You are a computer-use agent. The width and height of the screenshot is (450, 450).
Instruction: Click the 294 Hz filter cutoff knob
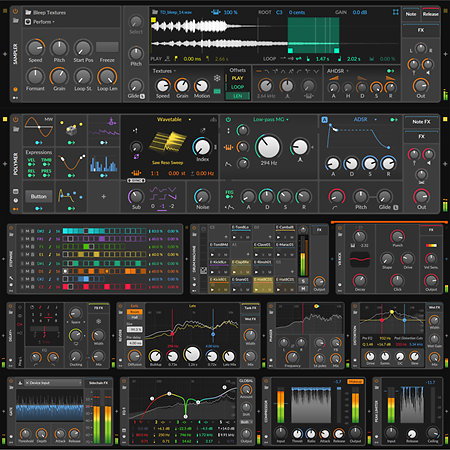(269, 147)
